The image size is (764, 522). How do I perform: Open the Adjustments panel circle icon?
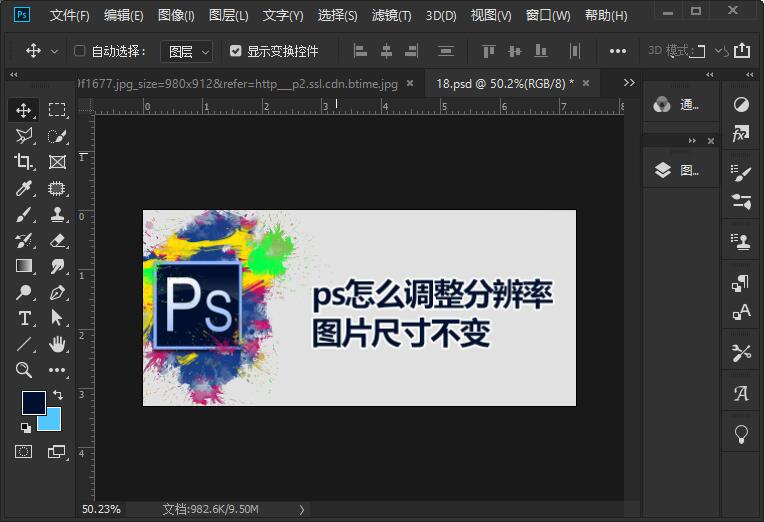pyautogui.click(x=741, y=104)
